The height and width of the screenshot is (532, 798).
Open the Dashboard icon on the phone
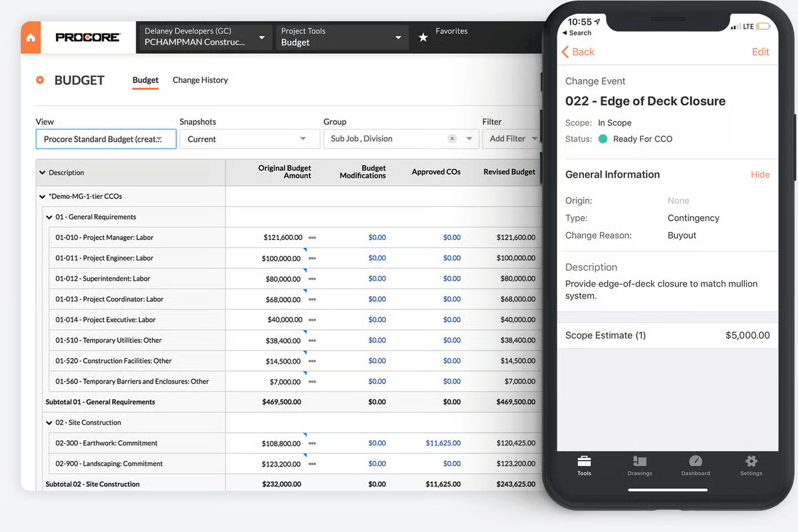click(x=696, y=465)
